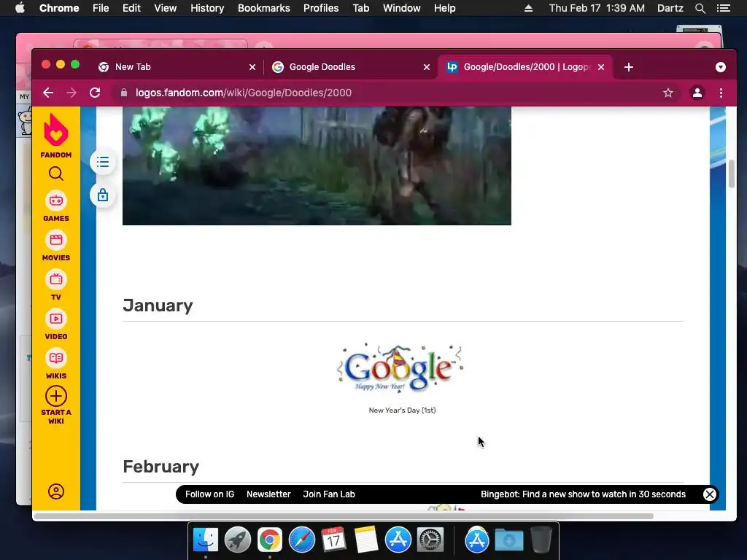Screen dimensions: 747x560
Task: Switch to the Google Doodles tab
Action: (350, 67)
